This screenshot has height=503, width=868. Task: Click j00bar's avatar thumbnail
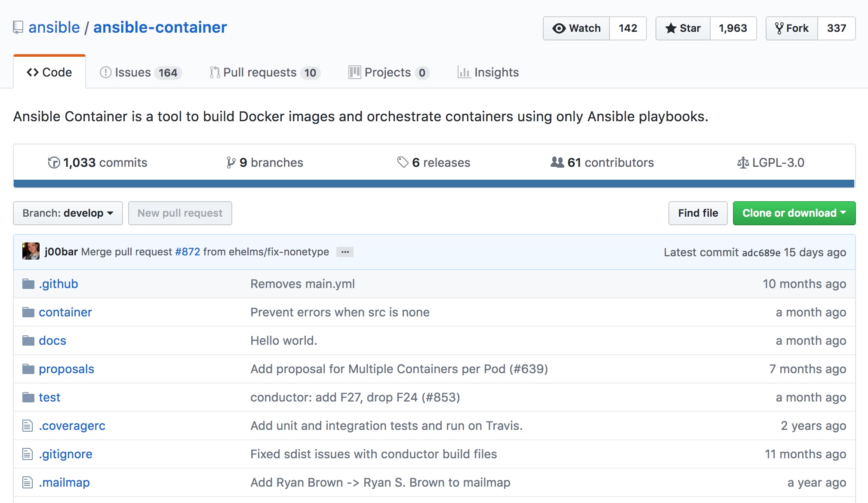pos(31,252)
